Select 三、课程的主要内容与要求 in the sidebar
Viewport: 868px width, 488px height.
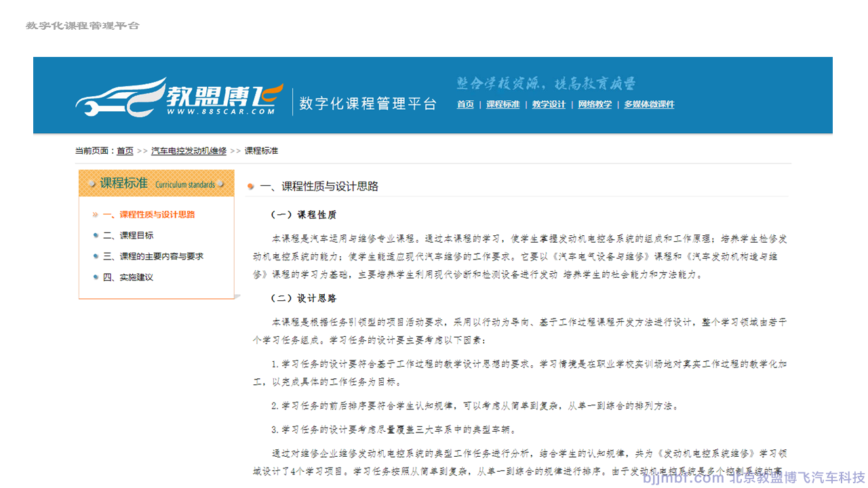pos(153,257)
